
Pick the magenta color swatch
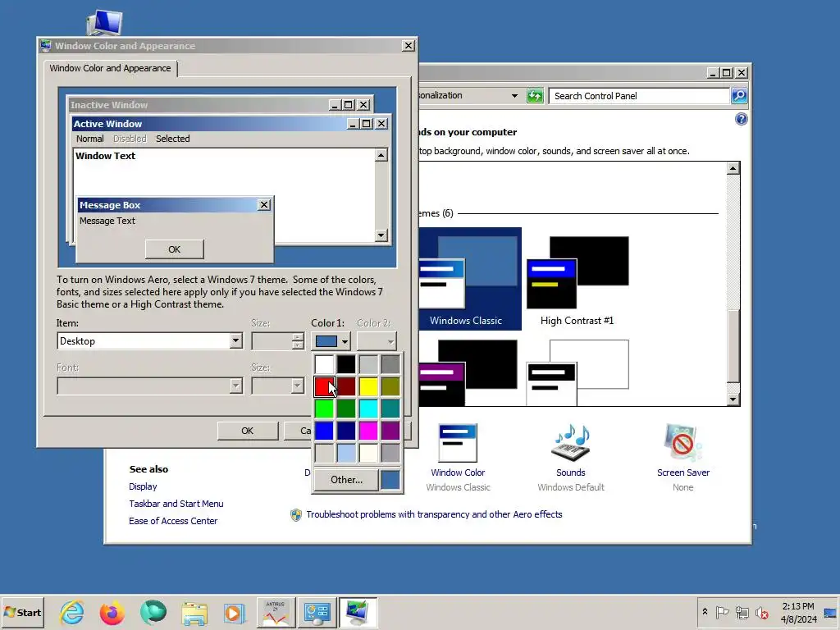pyautogui.click(x=368, y=431)
